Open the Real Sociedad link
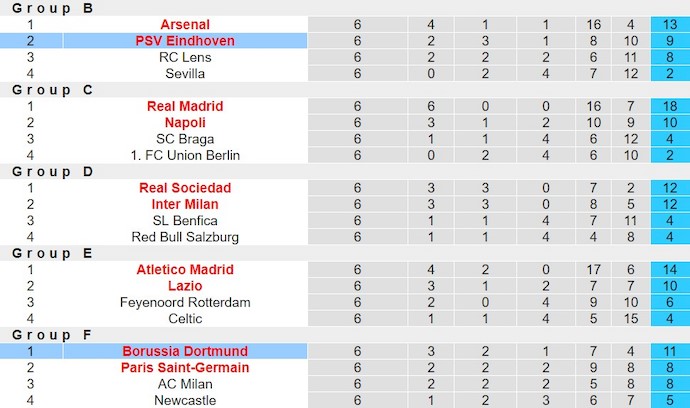 [185, 188]
